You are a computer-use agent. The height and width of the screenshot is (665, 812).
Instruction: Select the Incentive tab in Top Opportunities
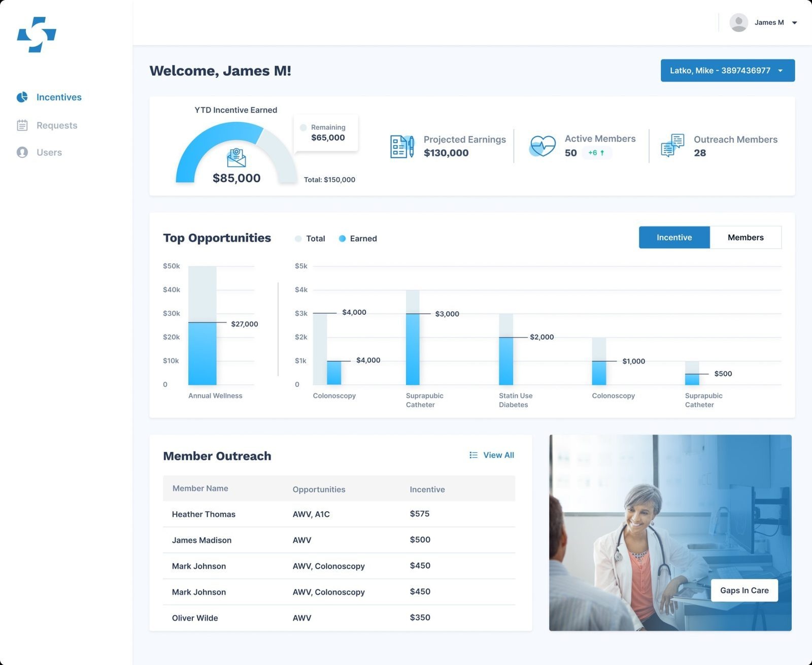point(674,237)
